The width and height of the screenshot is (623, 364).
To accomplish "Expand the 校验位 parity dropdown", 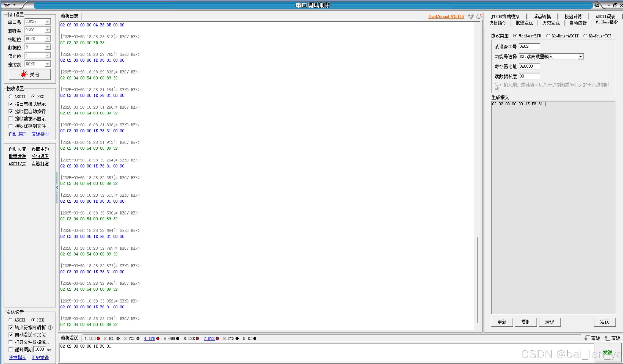I will (48, 39).
